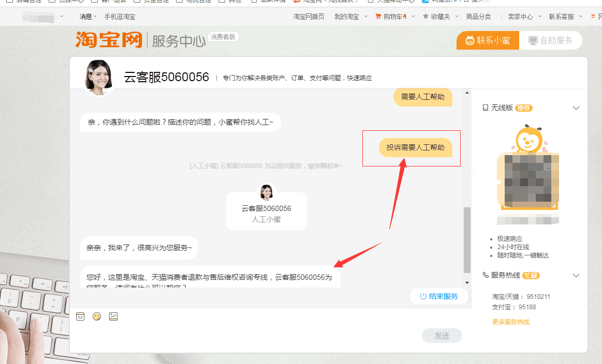Click the 发送 send button
Viewport: 602px width, 364px height.
[x=442, y=335]
